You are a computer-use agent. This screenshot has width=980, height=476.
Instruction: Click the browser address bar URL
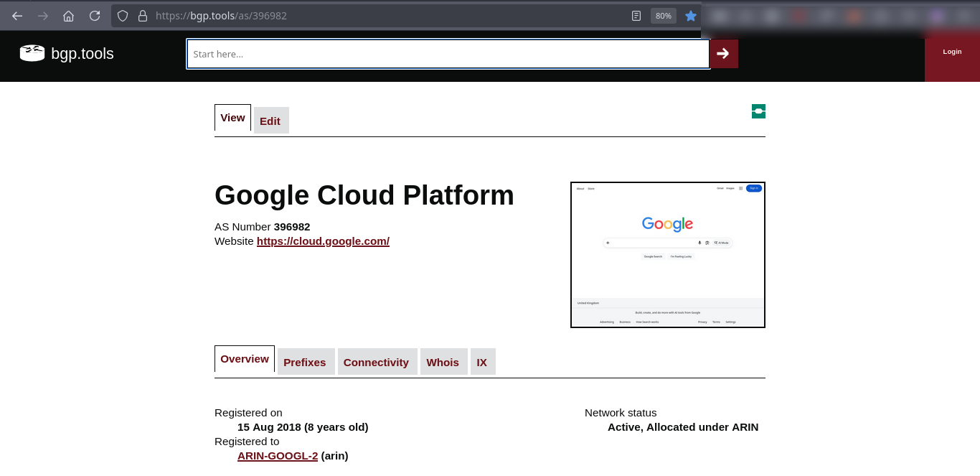point(221,16)
